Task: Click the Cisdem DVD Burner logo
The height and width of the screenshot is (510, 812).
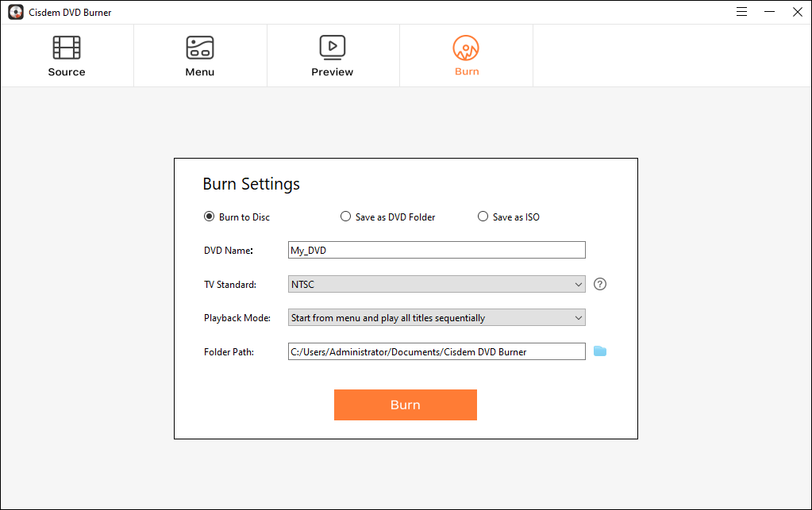Action: [15, 12]
